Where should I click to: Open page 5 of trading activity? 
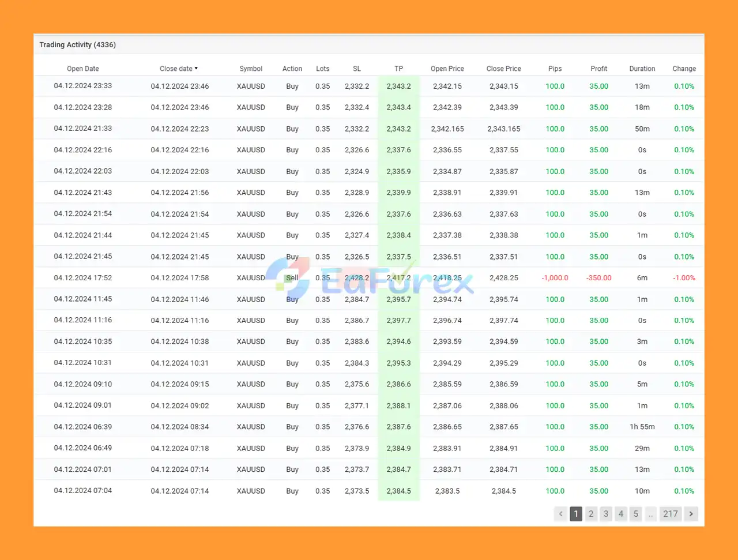[x=636, y=514]
